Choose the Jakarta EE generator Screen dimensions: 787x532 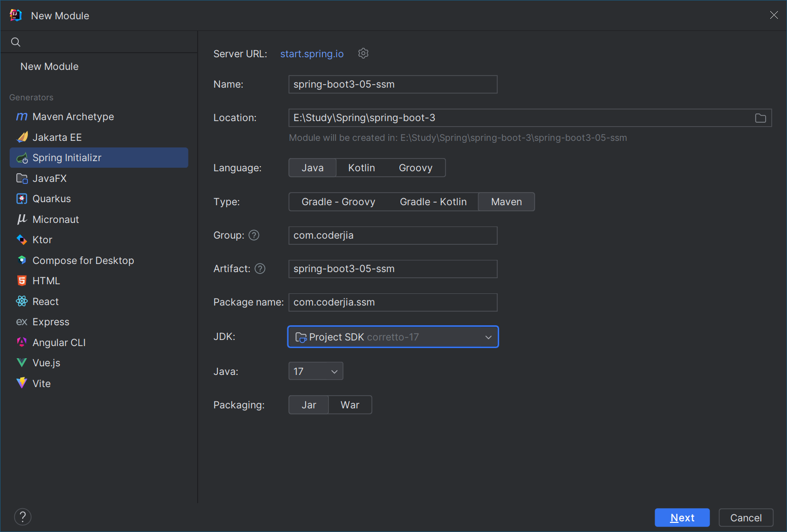(57, 137)
